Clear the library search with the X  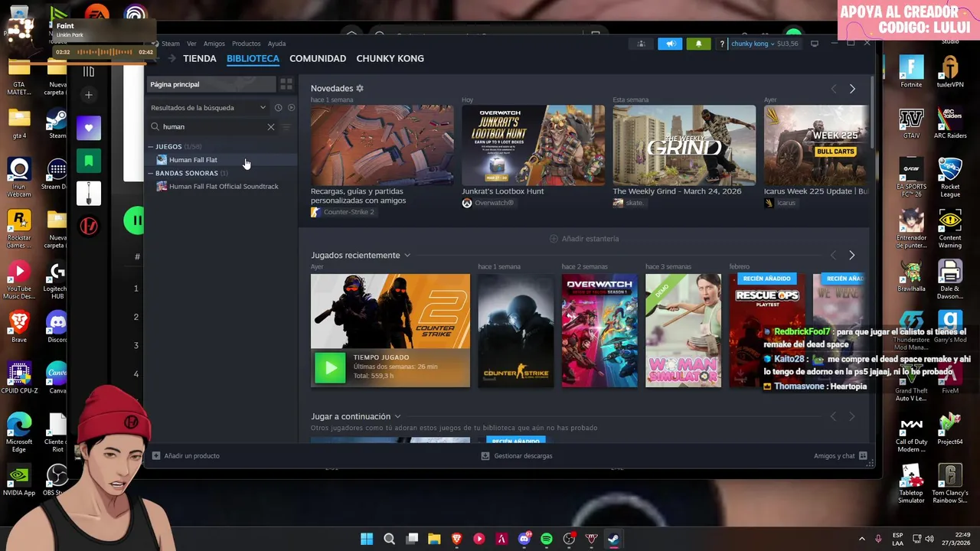[x=271, y=127]
